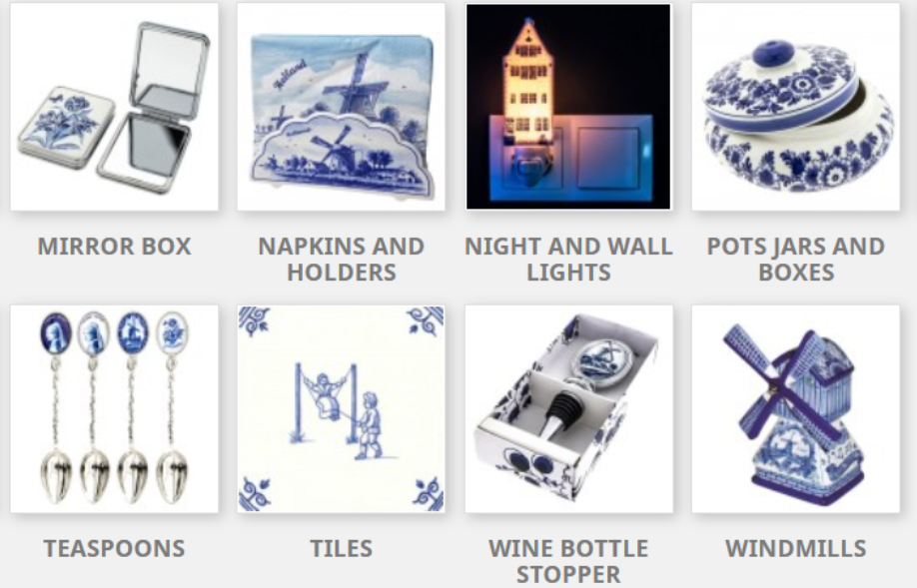Click the open compact mirror in the image
917x588 pixels.
pos(156,102)
